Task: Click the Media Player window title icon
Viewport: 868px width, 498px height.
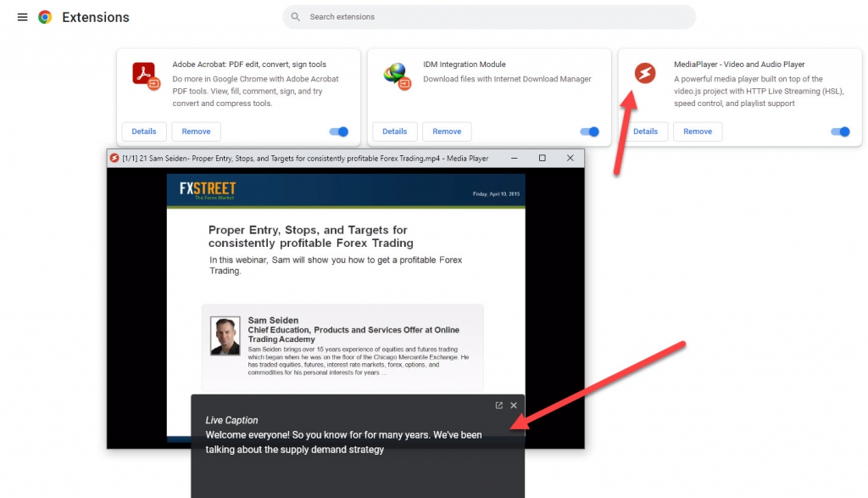Action: [114, 159]
